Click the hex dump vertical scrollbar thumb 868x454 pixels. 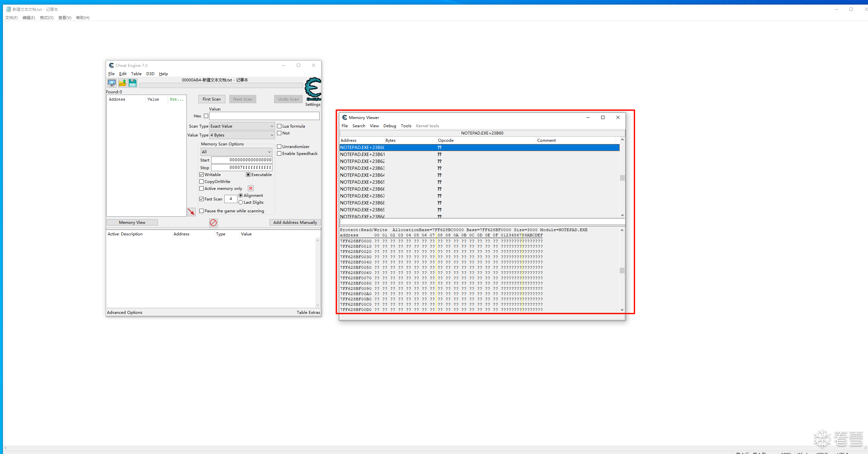(x=622, y=270)
